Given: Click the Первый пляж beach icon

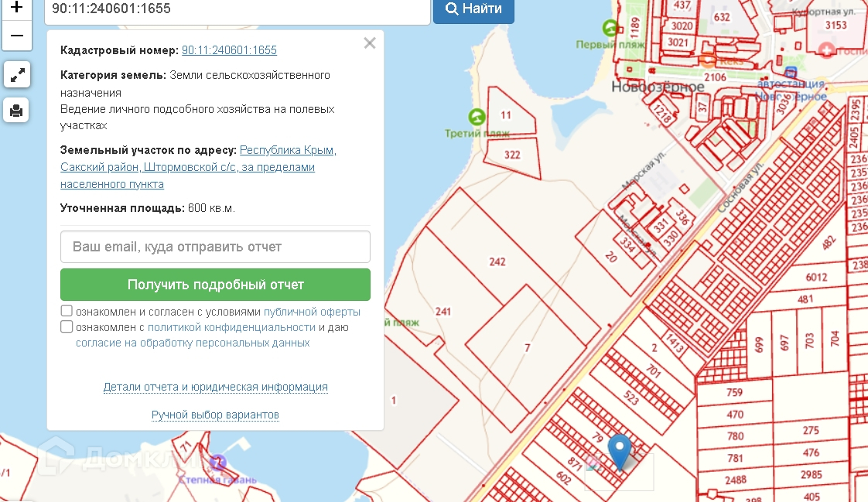Looking at the screenshot, I should tap(610, 28).
